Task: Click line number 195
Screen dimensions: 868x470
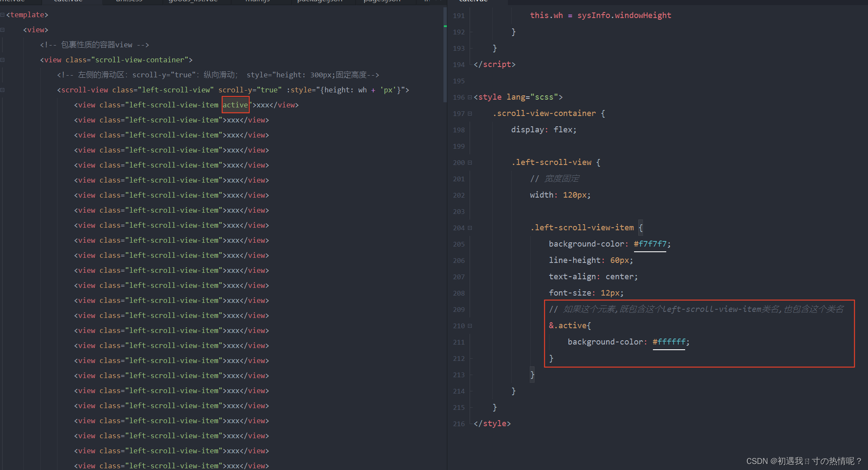Action: [458, 81]
